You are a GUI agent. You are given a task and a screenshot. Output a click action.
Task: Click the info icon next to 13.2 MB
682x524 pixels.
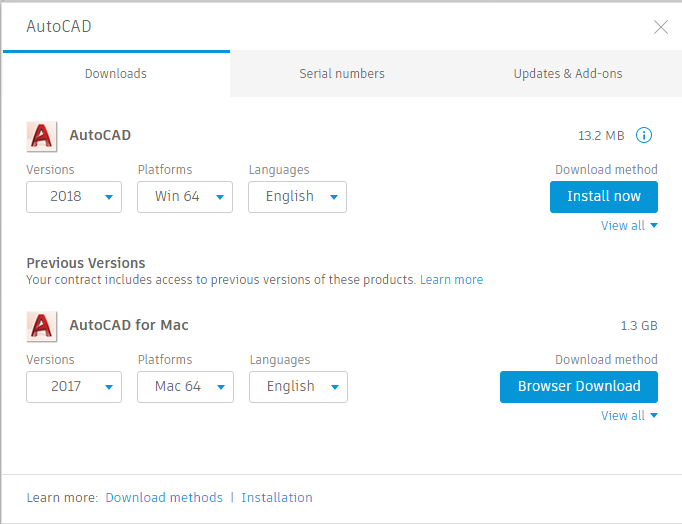[644, 135]
